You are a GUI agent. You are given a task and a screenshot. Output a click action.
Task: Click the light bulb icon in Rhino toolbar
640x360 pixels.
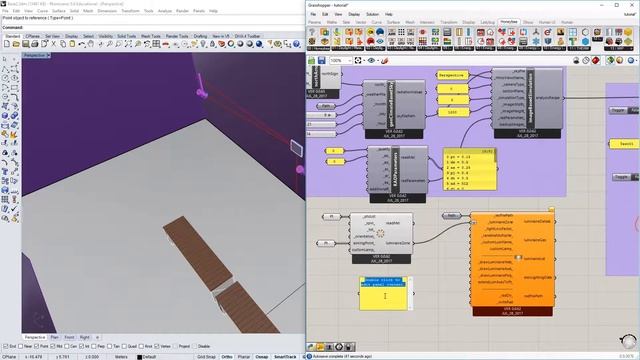tap(203, 44)
